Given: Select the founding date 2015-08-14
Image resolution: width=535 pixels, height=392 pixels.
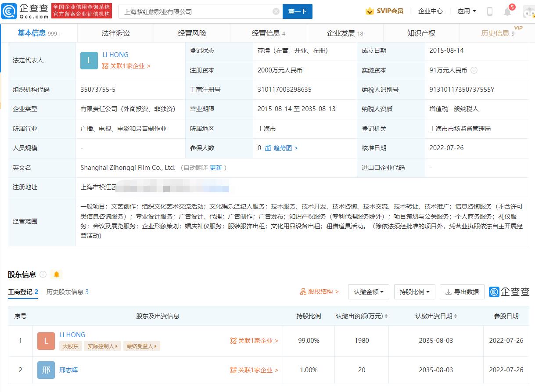Looking at the screenshot, I should 447,50.
